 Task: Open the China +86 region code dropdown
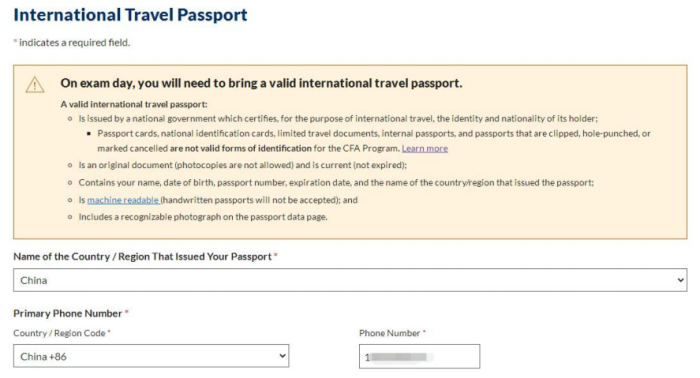click(x=151, y=356)
